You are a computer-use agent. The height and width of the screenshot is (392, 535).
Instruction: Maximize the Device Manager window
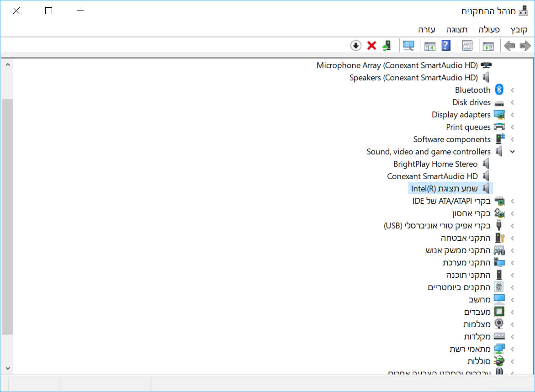49,11
